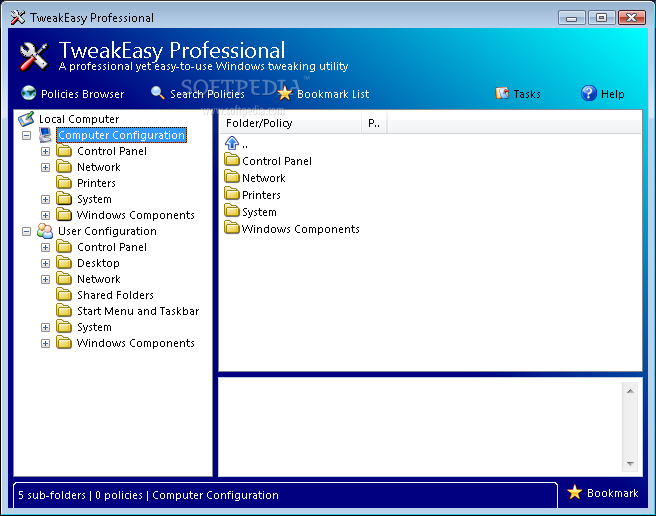Select Desktop label in tree
656x516 pixels.
pos(98,263)
